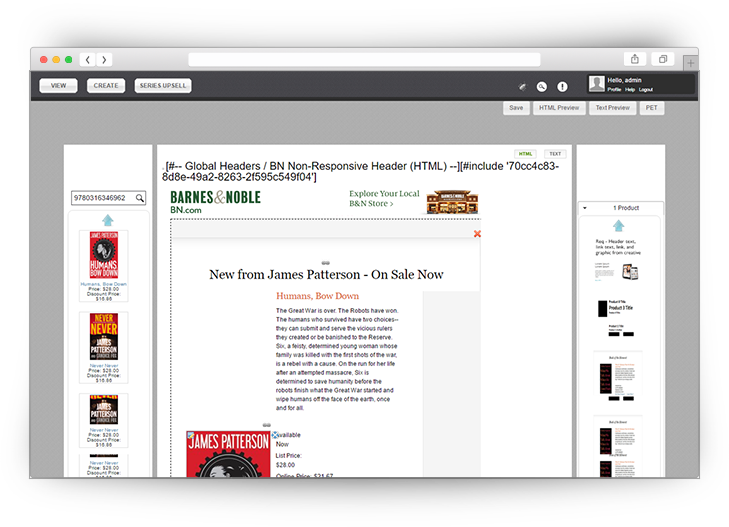Viewport: 729px width, 527px height.
Task: Click the round search icon in the toolbar
Action: point(542,86)
